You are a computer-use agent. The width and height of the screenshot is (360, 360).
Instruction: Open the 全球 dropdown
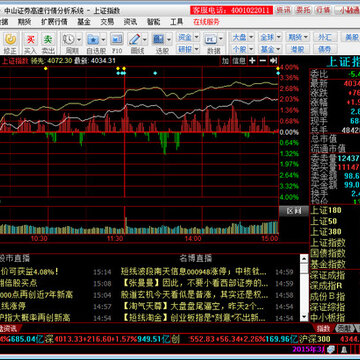point(270,37)
